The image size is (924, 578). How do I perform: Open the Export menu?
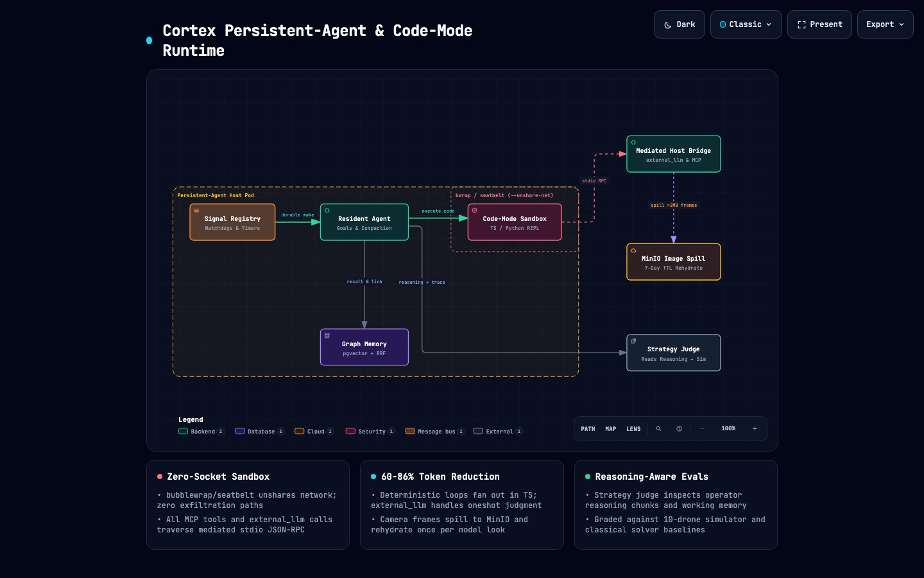(x=885, y=24)
